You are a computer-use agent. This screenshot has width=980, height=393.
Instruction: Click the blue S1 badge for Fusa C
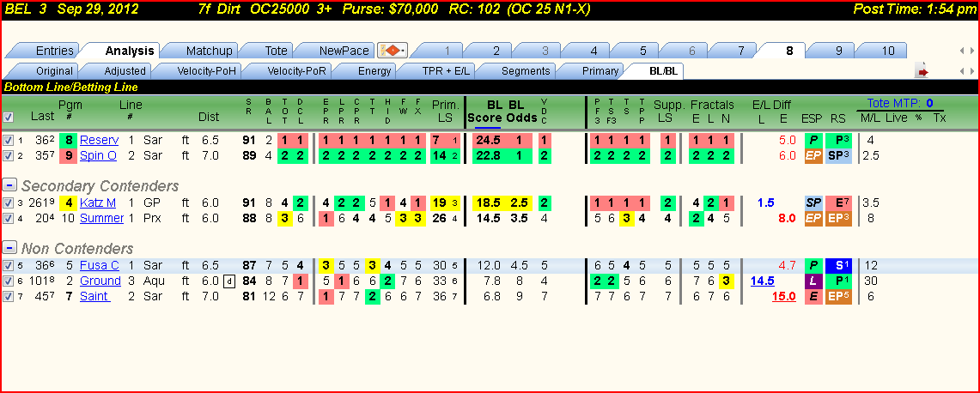(837, 265)
